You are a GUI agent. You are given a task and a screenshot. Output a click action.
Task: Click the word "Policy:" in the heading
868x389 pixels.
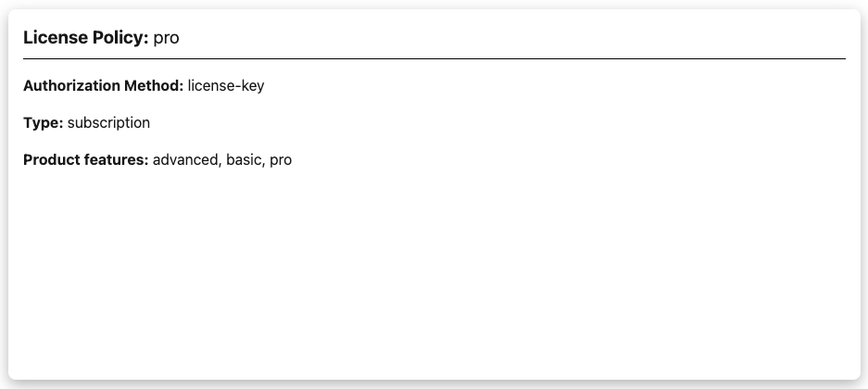click(119, 38)
